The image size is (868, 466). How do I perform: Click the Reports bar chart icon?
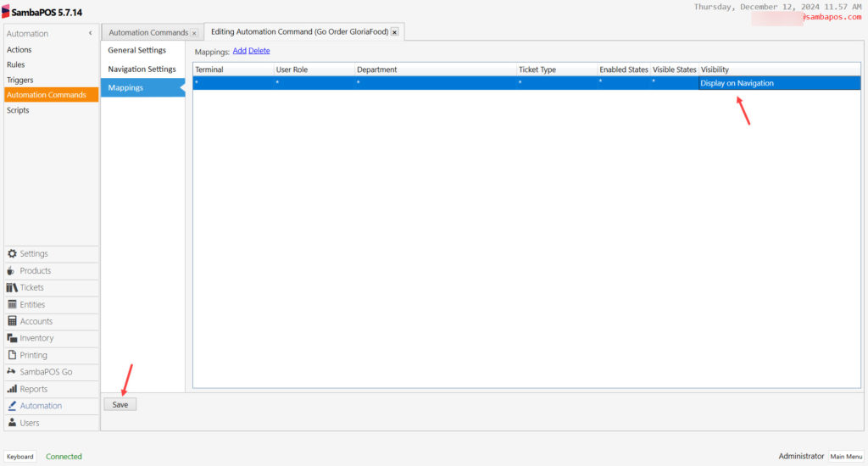click(12, 389)
